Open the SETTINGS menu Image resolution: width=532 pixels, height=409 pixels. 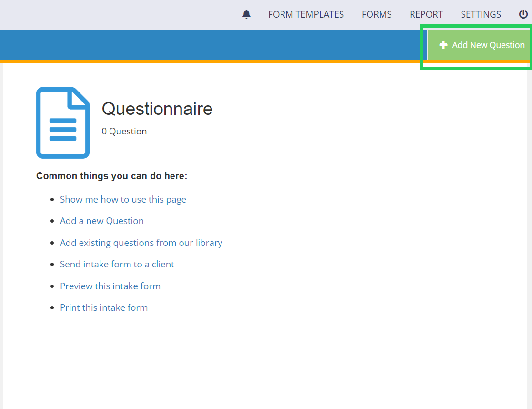481,14
